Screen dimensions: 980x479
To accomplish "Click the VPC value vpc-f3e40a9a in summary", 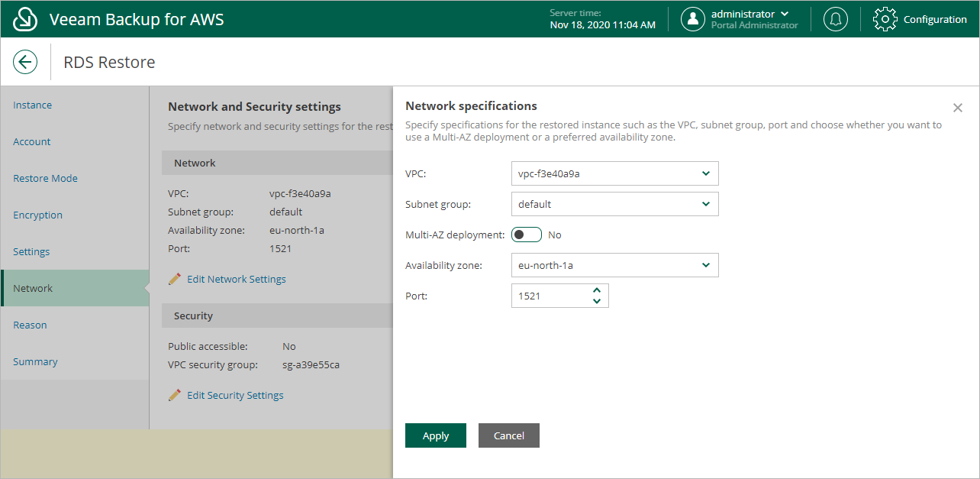I will pyautogui.click(x=300, y=193).
